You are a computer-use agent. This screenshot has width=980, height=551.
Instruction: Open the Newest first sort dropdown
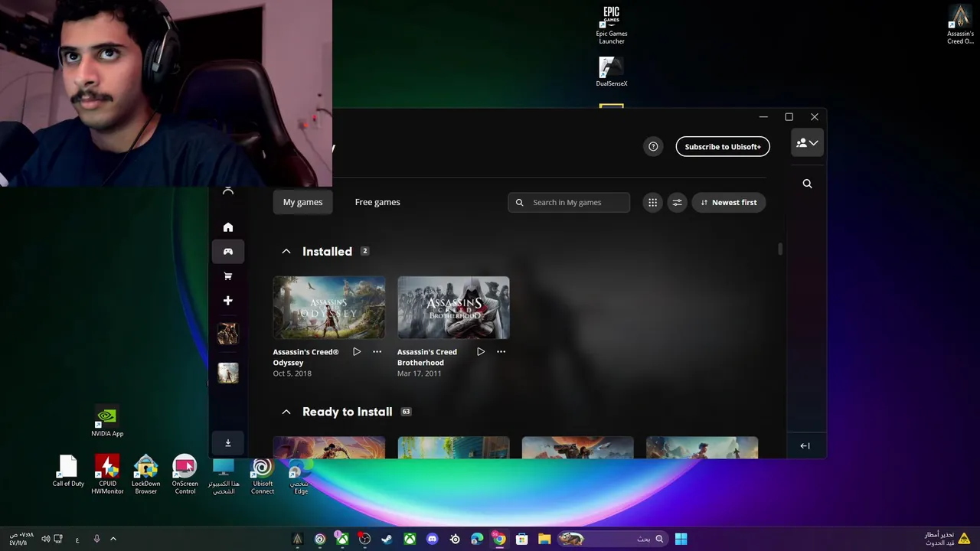tap(730, 202)
